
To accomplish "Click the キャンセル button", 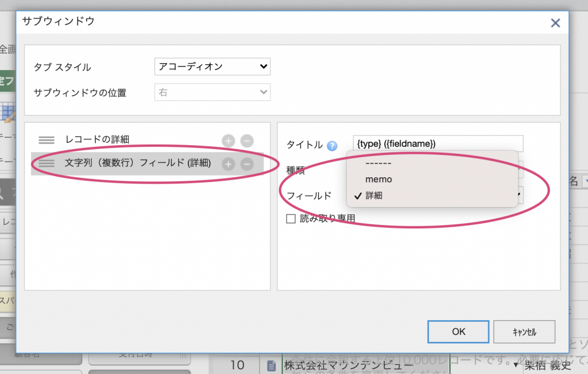I will point(524,332).
